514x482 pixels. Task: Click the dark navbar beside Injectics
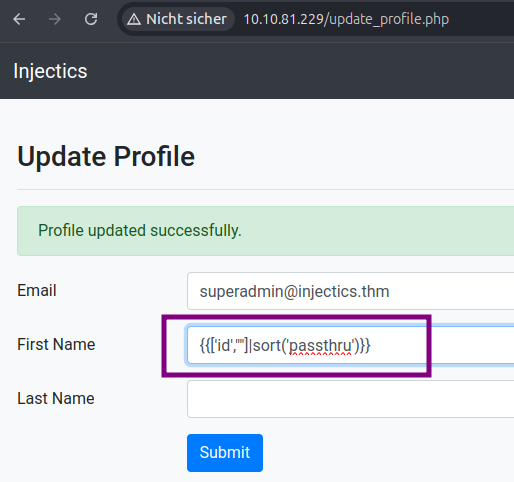(300, 71)
